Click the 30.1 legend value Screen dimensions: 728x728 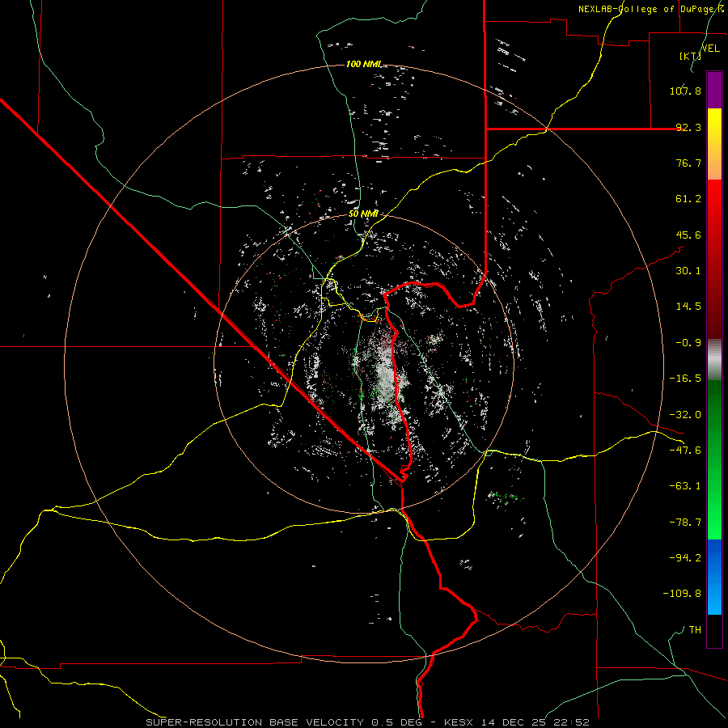(688, 271)
